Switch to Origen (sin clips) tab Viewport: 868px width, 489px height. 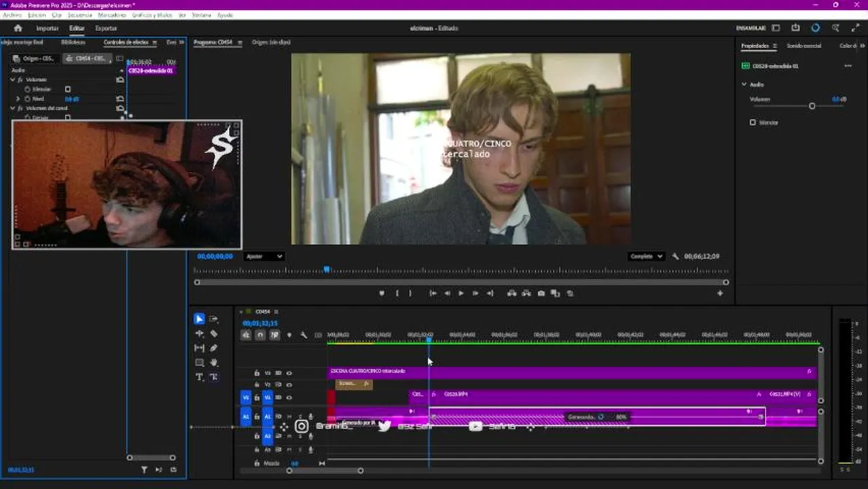pos(271,42)
